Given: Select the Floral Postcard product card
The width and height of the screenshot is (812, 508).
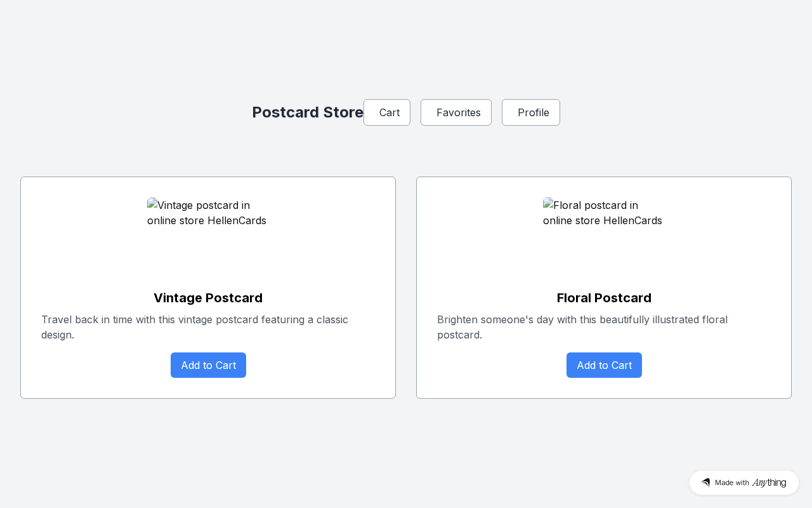Looking at the screenshot, I should tap(604, 288).
